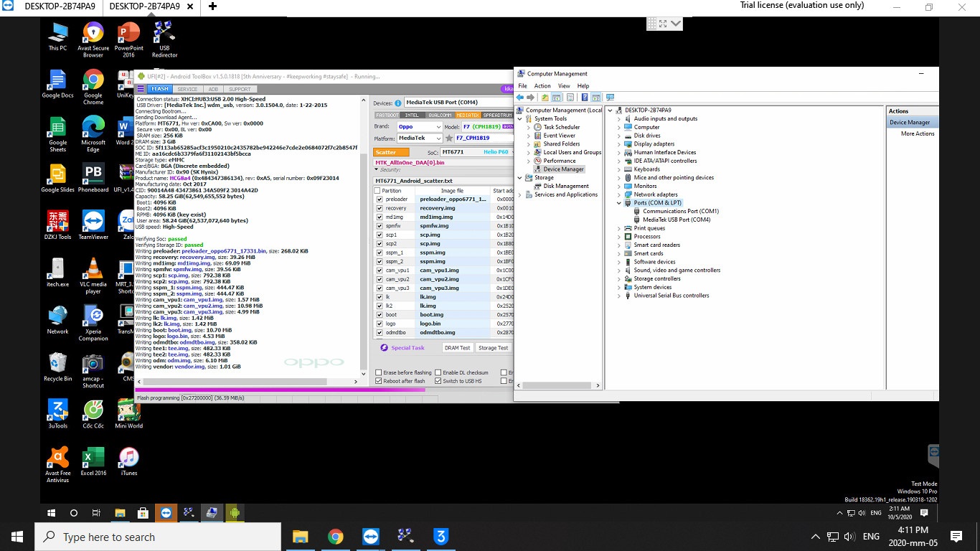This screenshot has width=980, height=551.
Task: Open the Platform dropdown showing MediaTek
Action: (x=418, y=138)
